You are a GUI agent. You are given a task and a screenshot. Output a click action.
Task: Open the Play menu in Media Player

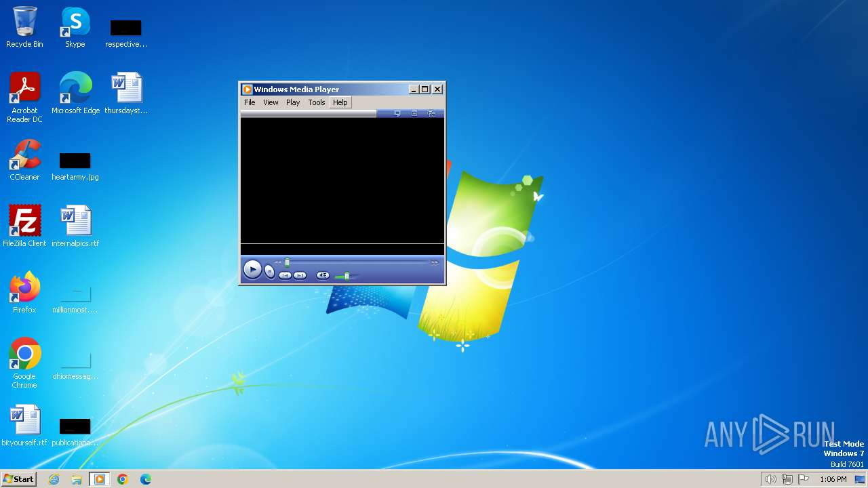293,102
